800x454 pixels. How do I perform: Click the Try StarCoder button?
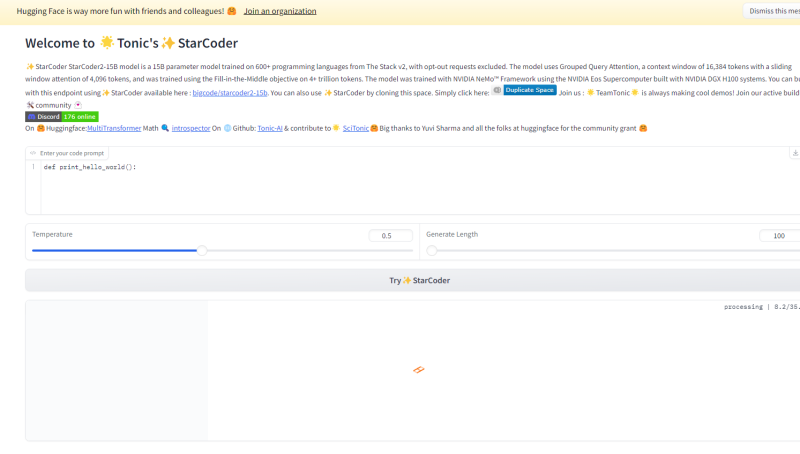pyautogui.click(x=413, y=280)
